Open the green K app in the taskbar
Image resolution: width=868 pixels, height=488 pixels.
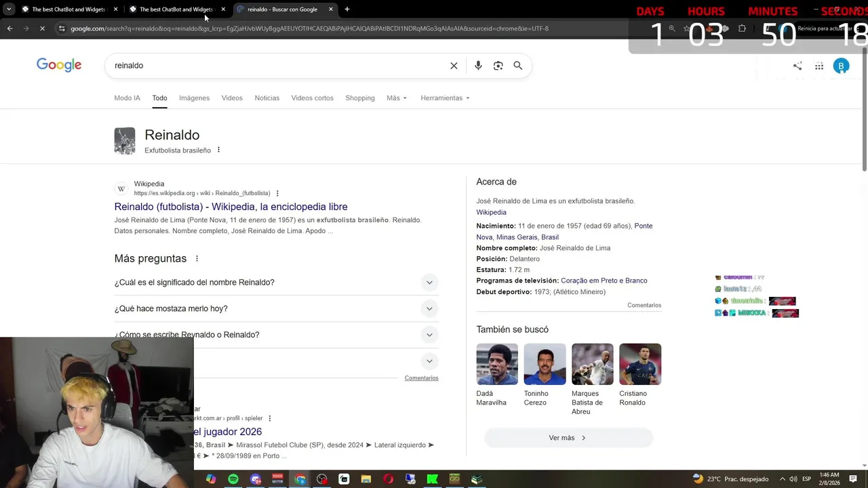433,479
